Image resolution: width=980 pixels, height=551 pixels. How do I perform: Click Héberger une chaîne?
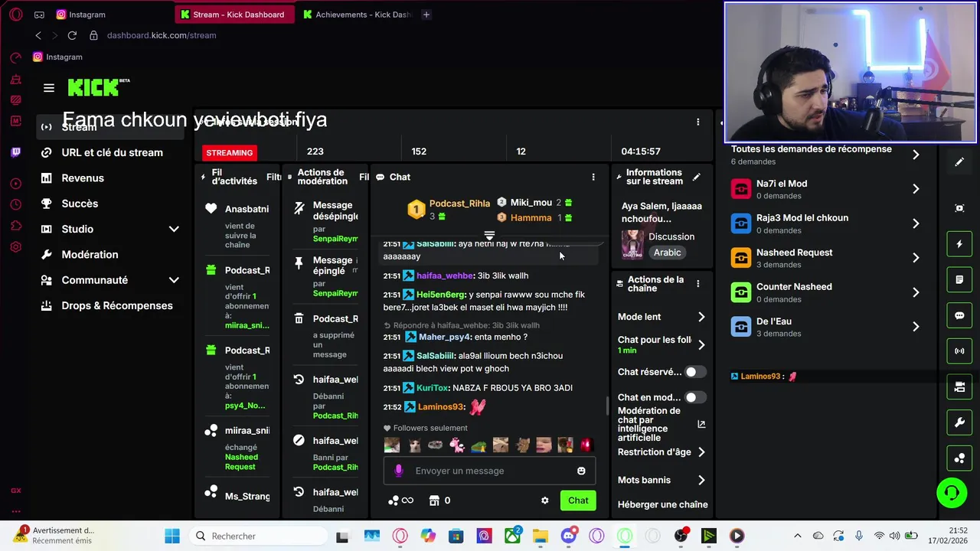click(662, 504)
